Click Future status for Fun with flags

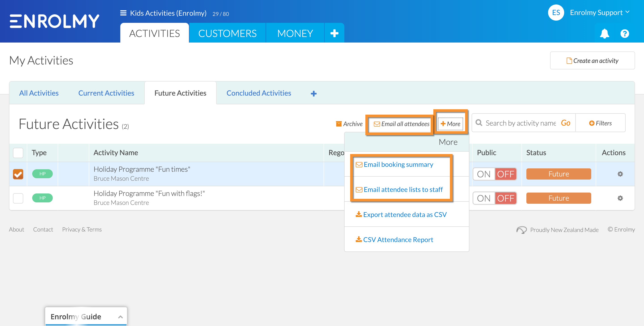(558, 198)
